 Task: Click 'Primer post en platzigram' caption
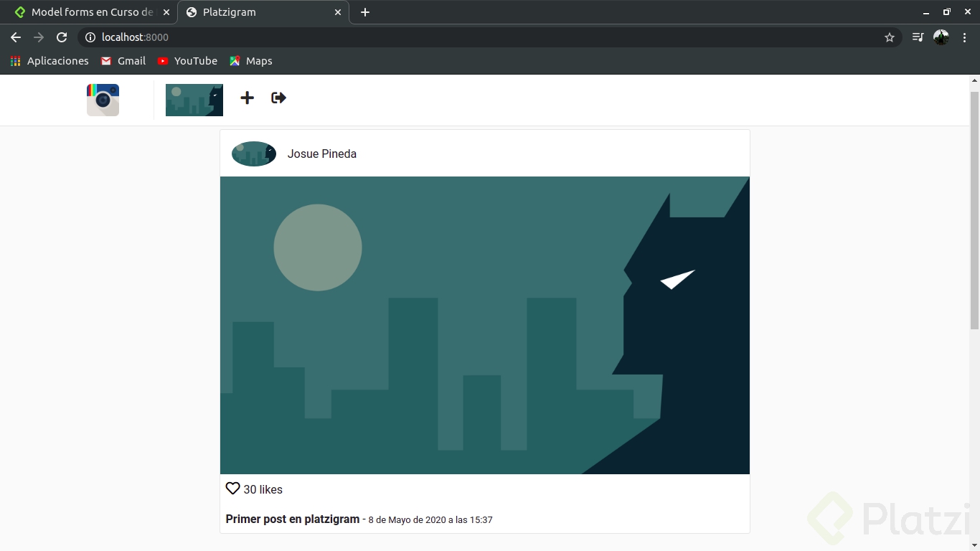tap(293, 519)
